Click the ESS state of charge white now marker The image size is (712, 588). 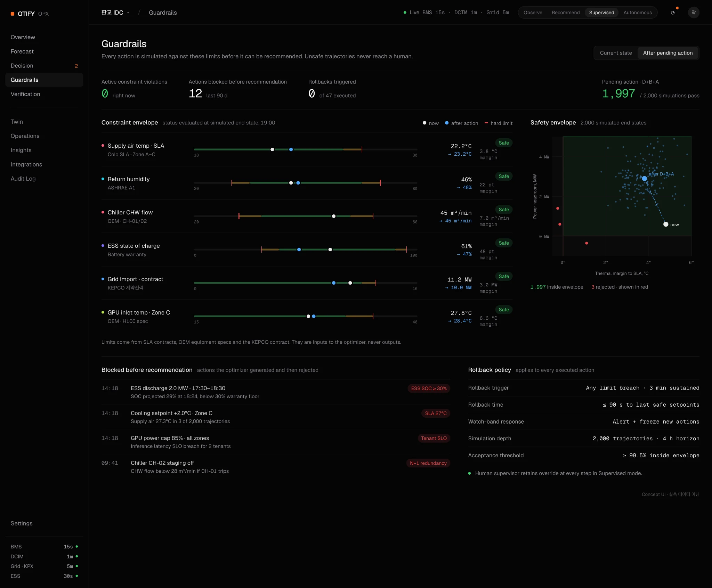coord(330,250)
